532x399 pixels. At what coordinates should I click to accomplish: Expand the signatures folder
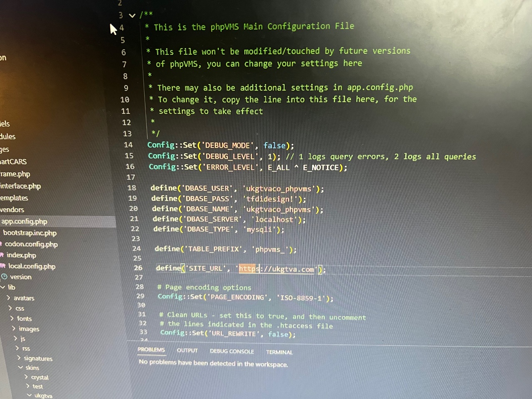pos(19,358)
